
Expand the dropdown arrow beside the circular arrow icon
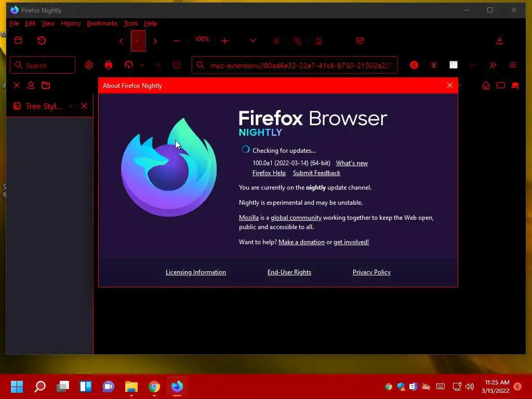(x=141, y=65)
